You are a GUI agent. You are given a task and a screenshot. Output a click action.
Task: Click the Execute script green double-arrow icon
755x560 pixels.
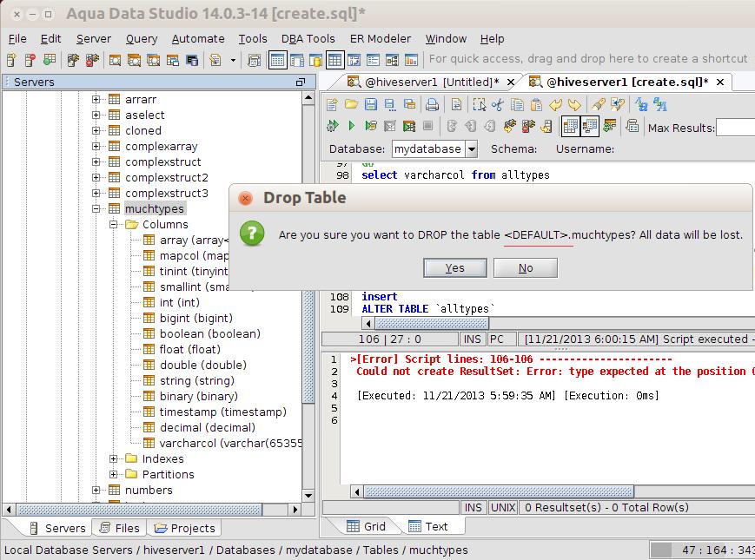click(x=332, y=126)
